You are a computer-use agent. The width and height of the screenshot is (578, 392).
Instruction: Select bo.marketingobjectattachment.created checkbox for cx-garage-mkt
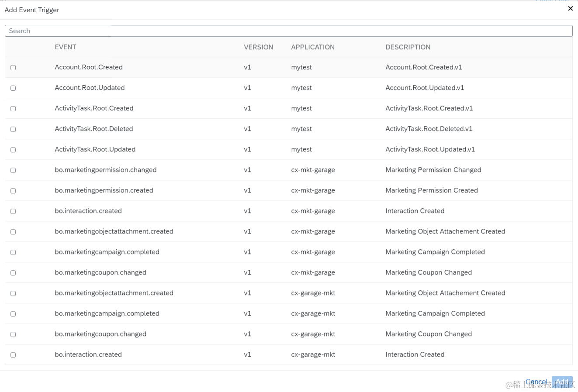13,293
